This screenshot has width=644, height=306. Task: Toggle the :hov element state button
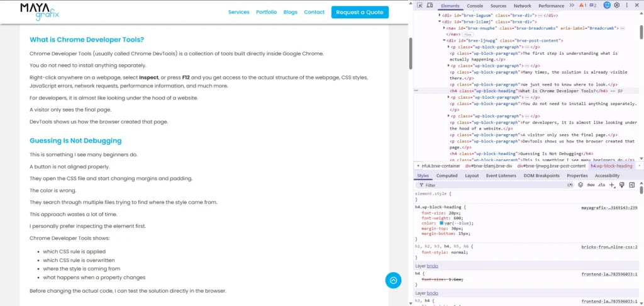point(591,185)
